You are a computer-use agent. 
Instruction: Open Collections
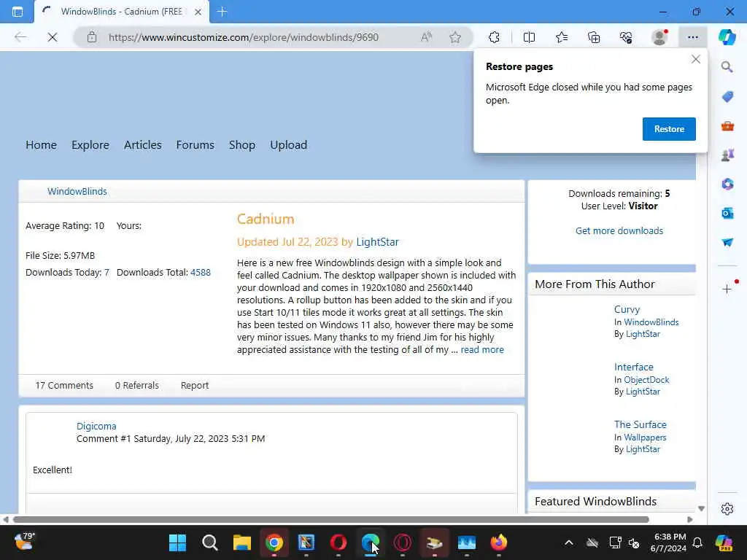point(594,37)
